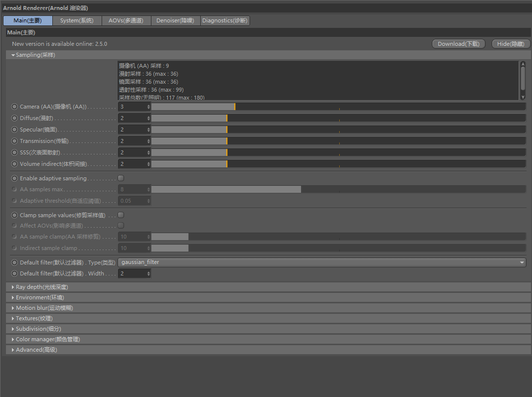Collapse the Sampling section

click(268, 55)
